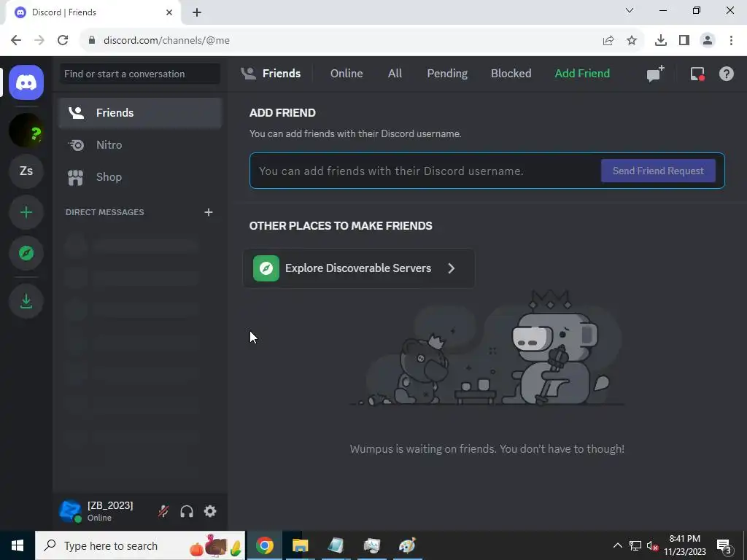Open Chrome downloads icon
Screen dimensions: 747x560
660,41
